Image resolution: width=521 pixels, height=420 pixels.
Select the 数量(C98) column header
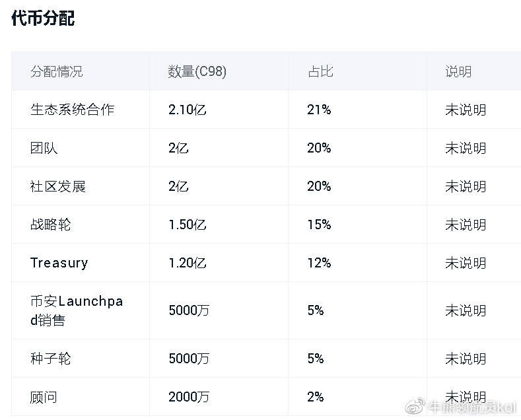pyautogui.click(x=197, y=71)
